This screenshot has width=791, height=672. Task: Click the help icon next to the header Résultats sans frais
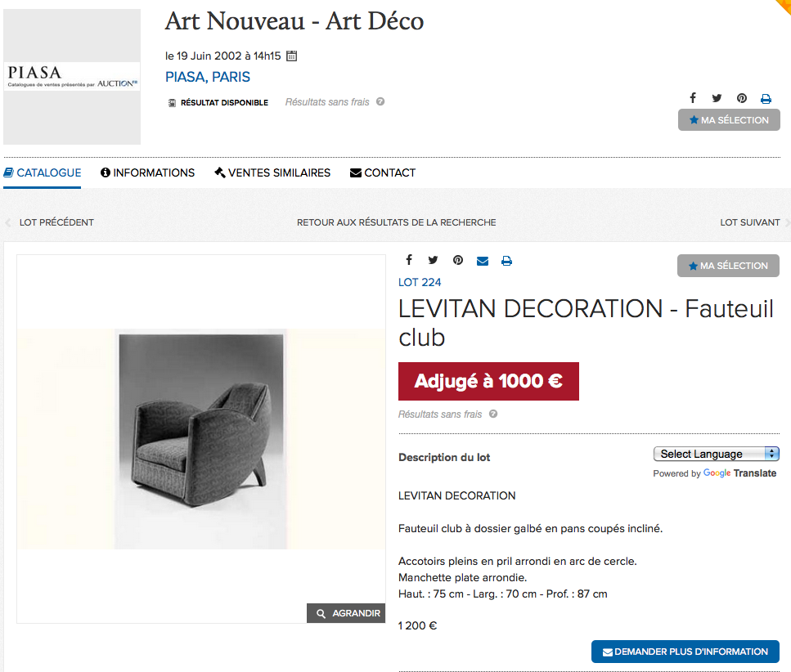coord(380,102)
